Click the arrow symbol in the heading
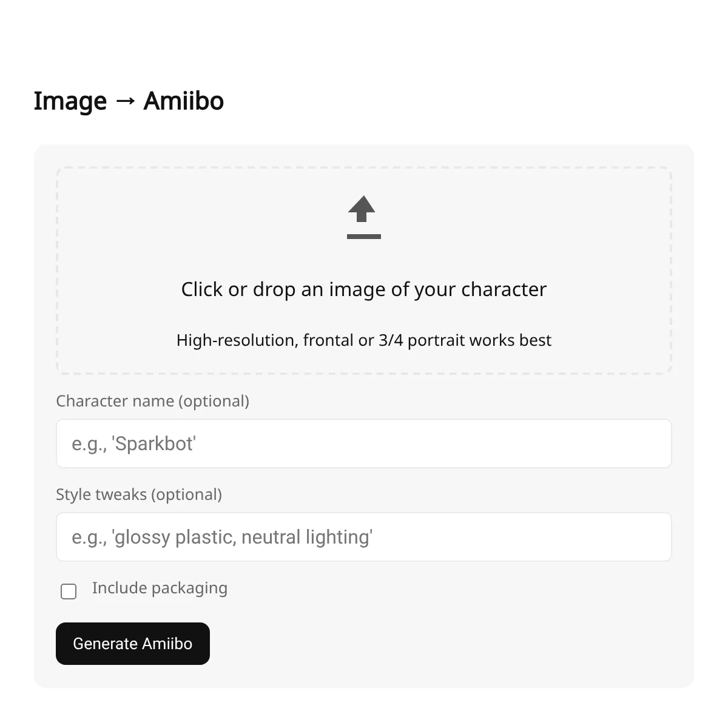728x728 pixels. coord(125,101)
